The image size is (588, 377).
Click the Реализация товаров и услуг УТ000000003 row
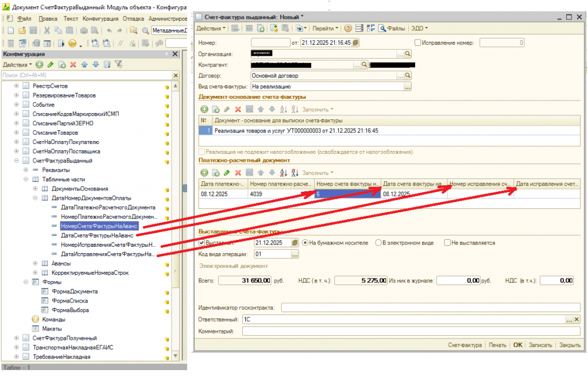click(x=389, y=130)
